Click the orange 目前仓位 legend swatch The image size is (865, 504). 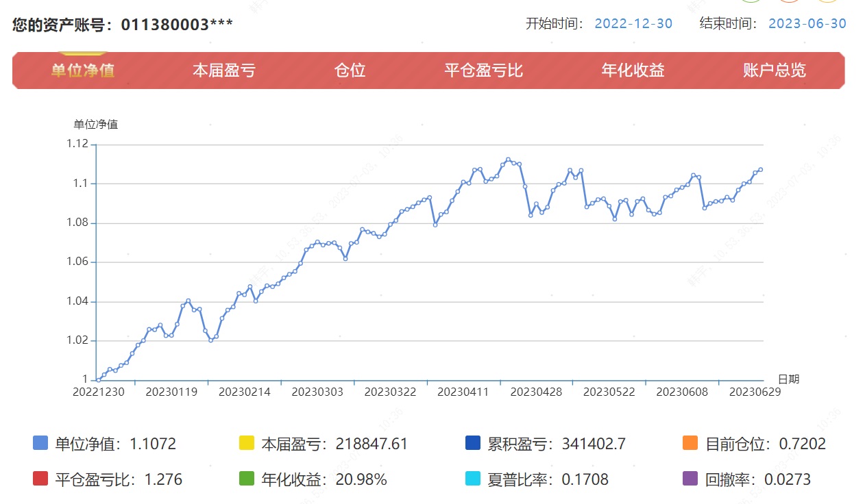[x=690, y=443]
